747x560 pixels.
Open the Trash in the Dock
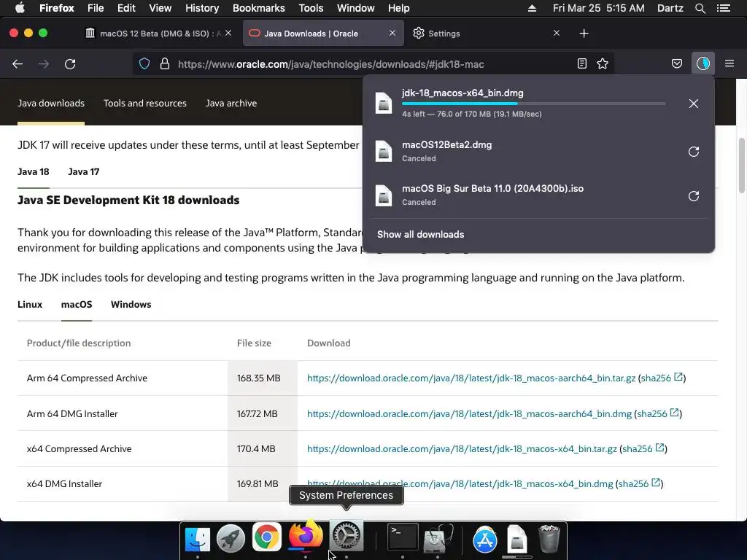coord(549,539)
